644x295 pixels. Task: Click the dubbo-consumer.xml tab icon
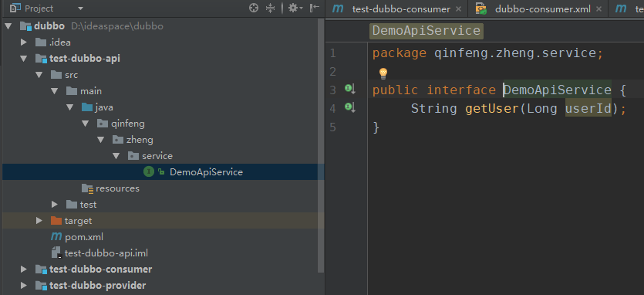[481, 8]
